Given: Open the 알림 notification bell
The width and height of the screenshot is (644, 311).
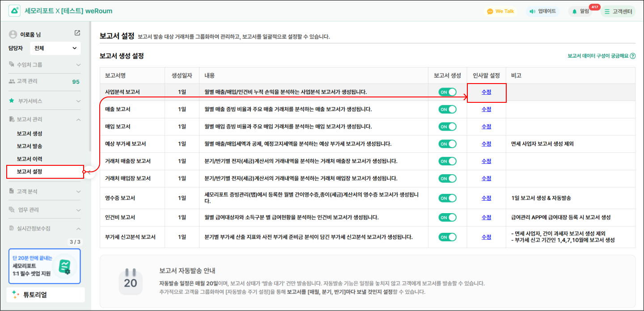Looking at the screenshot, I should (580, 12).
